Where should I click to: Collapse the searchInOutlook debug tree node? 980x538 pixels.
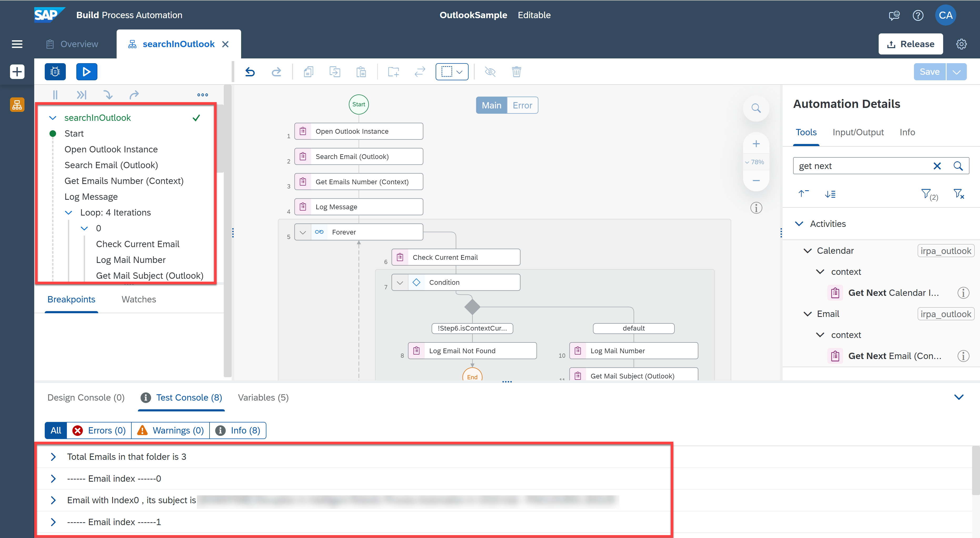(53, 118)
